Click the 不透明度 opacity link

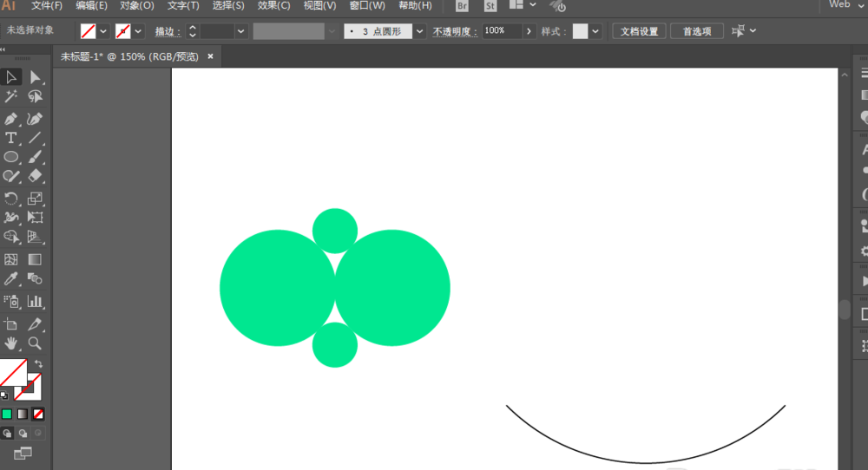(455, 32)
